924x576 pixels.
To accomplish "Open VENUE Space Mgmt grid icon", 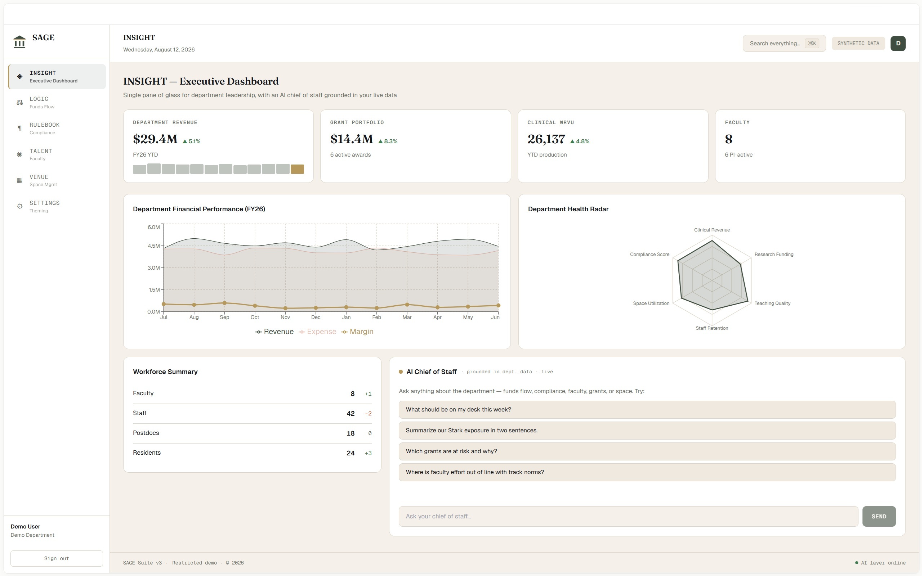I will click(20, 180).
